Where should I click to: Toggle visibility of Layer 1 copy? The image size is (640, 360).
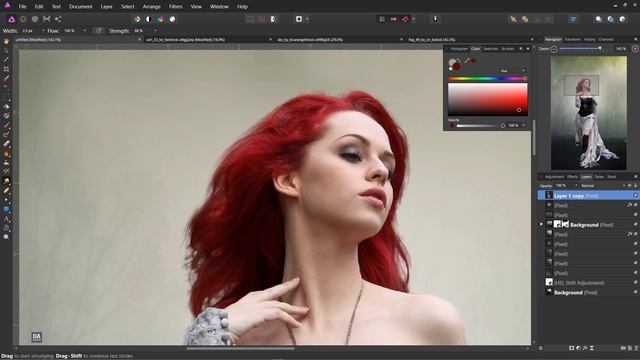pyautogui.click(x=635, y=196)
